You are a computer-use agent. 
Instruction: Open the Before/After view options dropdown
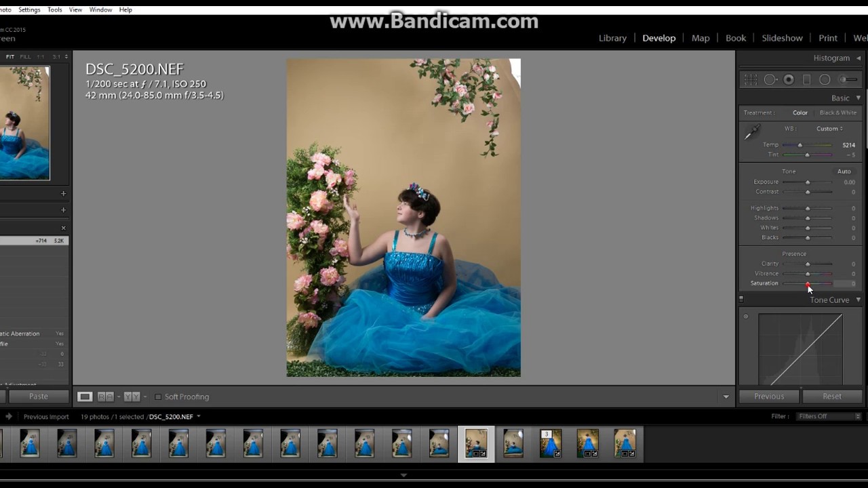coord(144,396)
